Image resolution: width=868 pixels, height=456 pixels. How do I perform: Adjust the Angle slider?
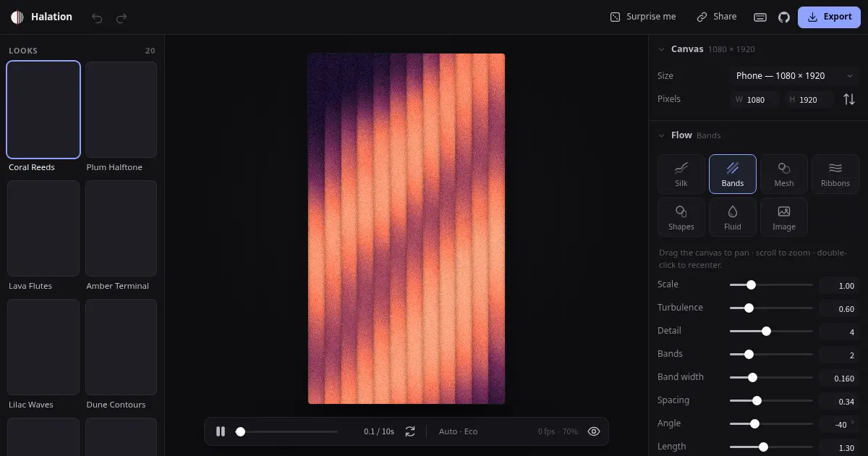(x=771, y=424)
